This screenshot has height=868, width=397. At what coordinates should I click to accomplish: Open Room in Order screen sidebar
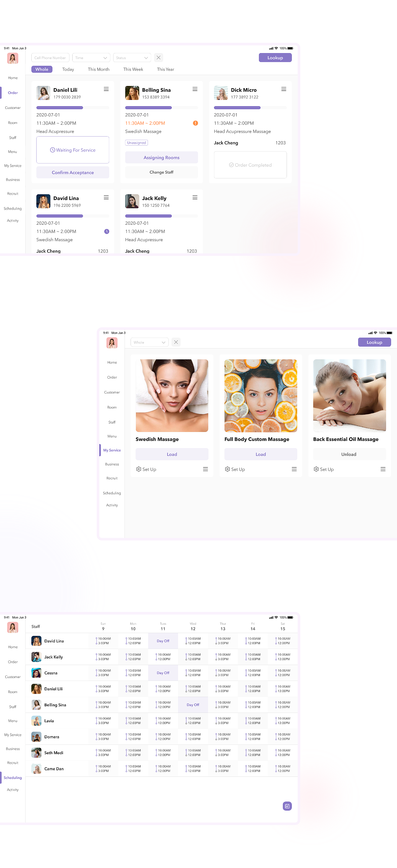point(13,123)
